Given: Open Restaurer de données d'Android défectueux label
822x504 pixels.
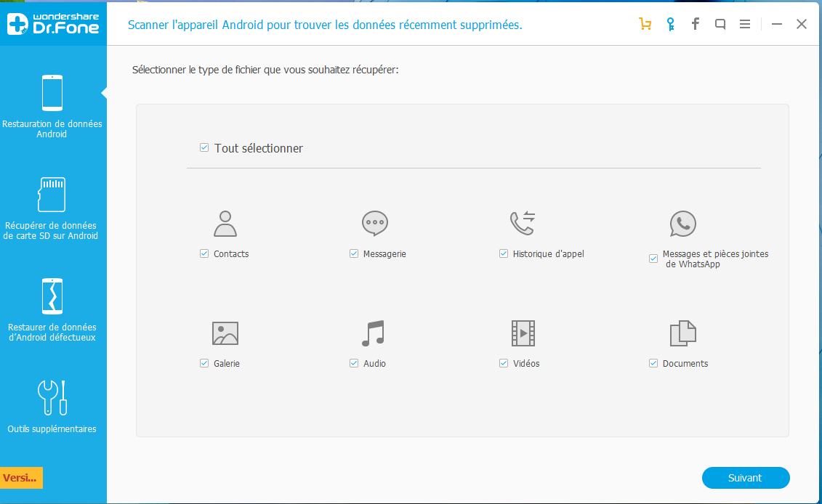Looking at the screenshot, I should 52,332.
